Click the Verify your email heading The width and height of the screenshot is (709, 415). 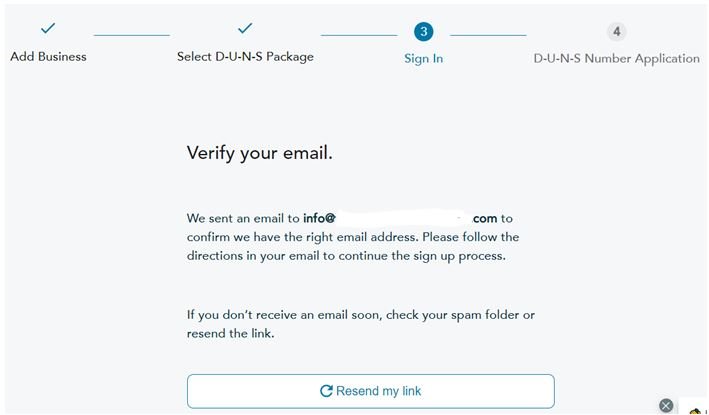(259, 153)
